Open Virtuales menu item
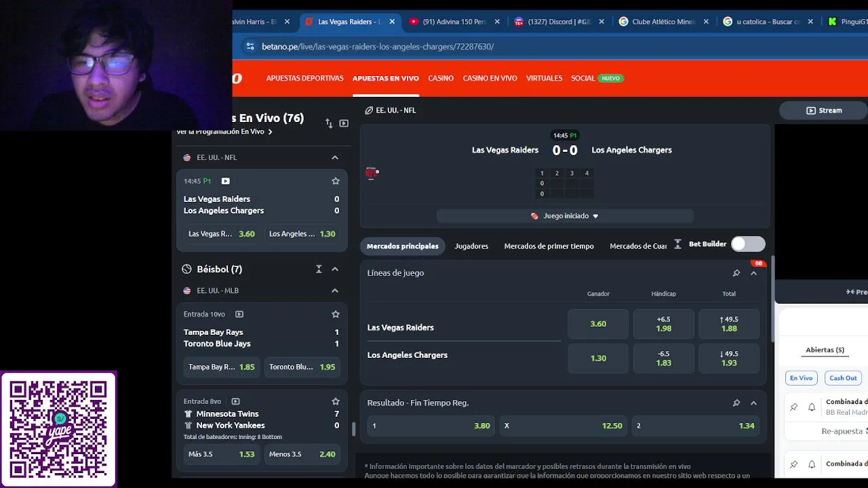This screenshot has height=488, width=868. 544,78
